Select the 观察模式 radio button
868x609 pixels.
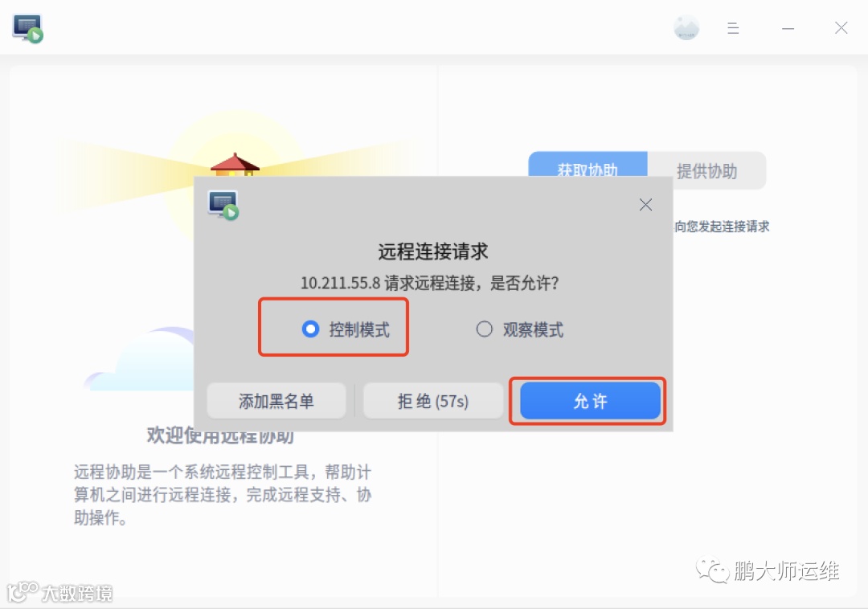click(484, 329)
